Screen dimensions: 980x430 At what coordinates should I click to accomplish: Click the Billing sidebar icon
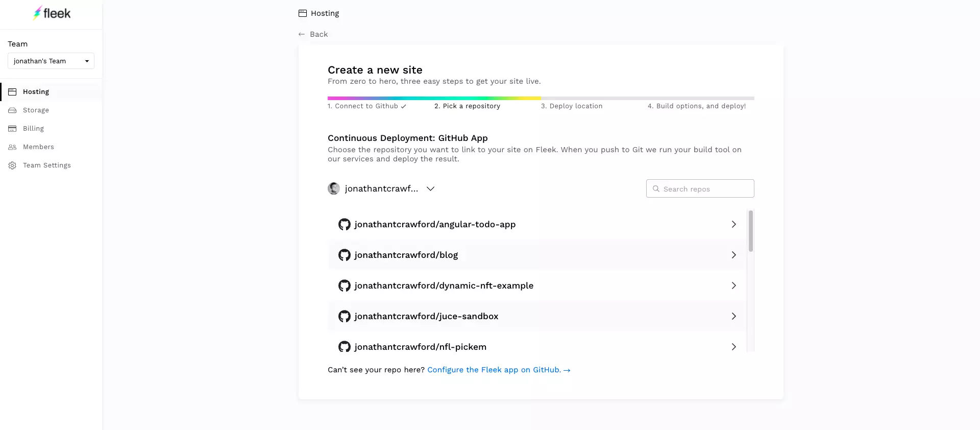tap(12, 129)
